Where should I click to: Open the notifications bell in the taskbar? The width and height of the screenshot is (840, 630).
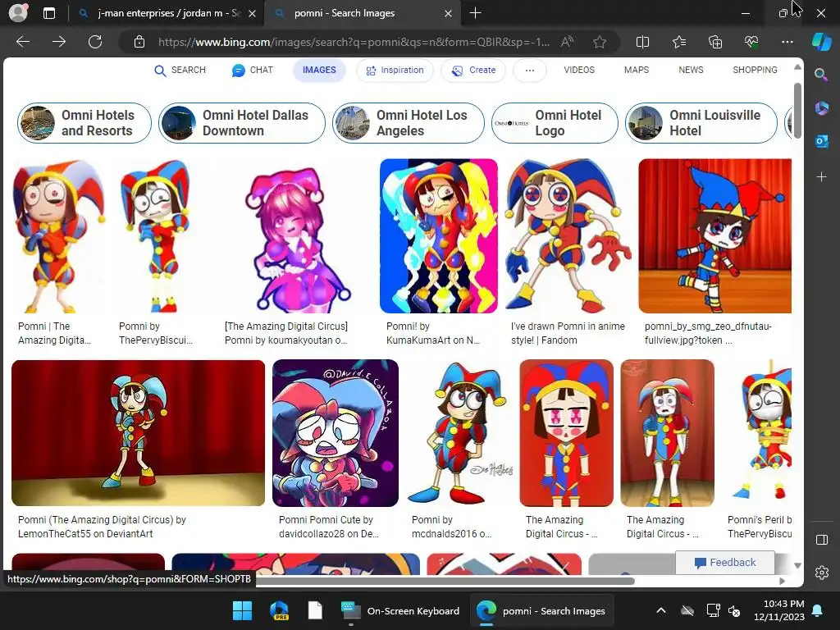click(x=818, y=610)
